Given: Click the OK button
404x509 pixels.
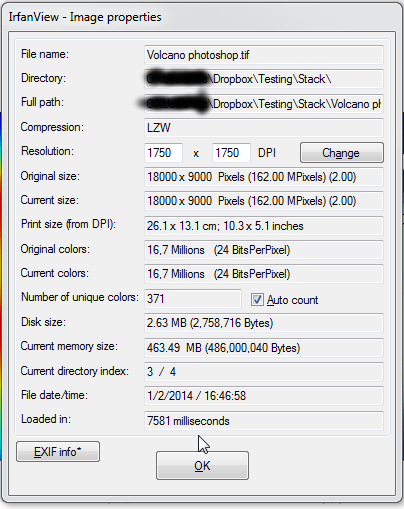Looking at the screenshot, I should pos(202,466).
